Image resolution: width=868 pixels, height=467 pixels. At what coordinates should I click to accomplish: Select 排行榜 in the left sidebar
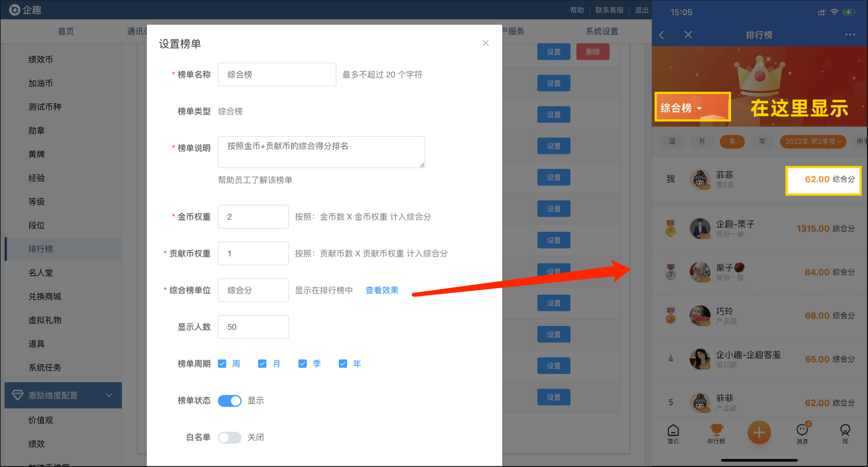pos(63,249)
